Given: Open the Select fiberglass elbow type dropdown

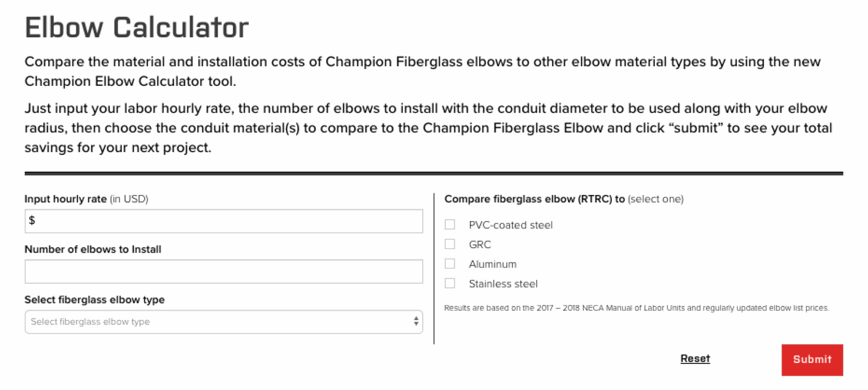Looking at the screenshot, I should 223,322.
